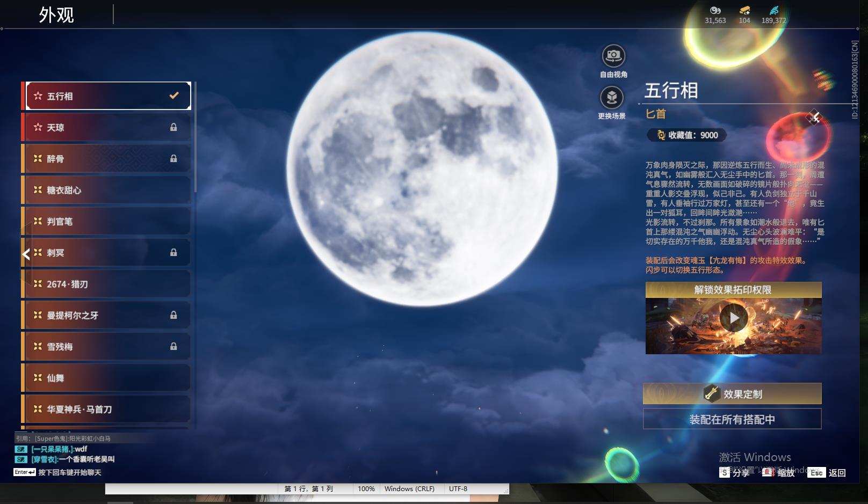This screenshot has width=868, height=504.
Task: Click the lock icon on 雪残梅
Action: tap(173, 346)
